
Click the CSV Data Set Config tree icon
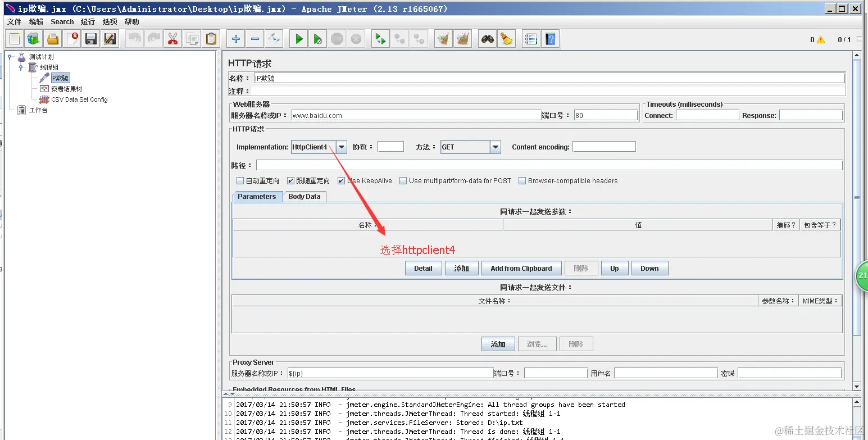coord(44,99)
